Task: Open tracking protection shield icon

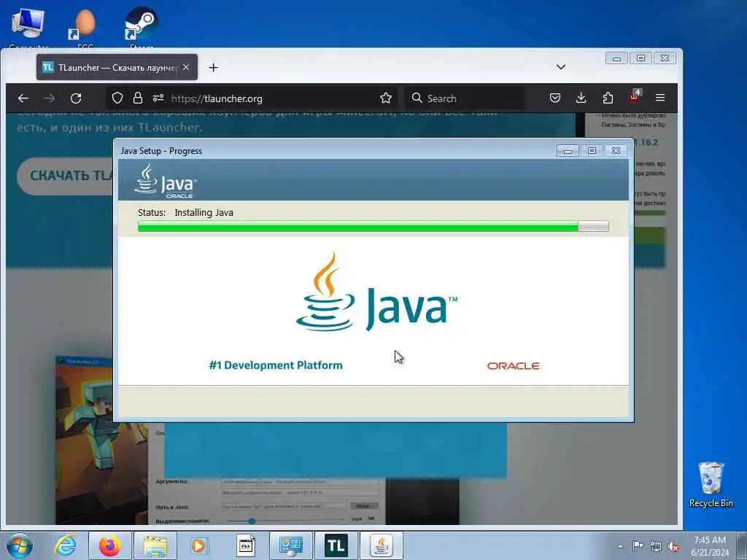Action: tap(117, 98)
